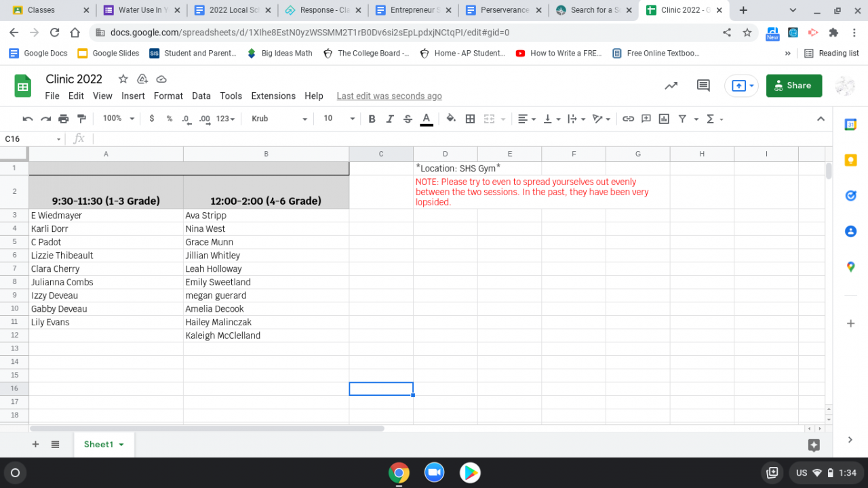This screenshot has height=488, width=868.
Task: Expand the merge cells options arrow
Action: click(503, 119)
